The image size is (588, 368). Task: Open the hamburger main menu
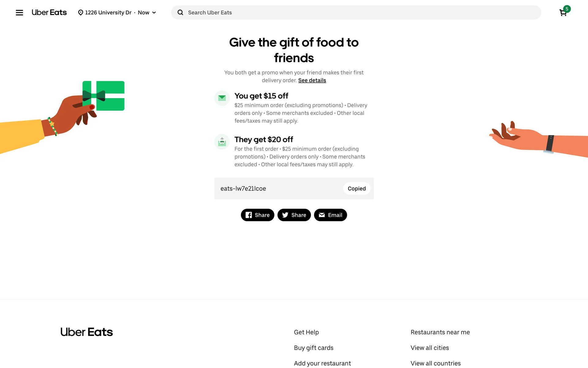(19, 13)
